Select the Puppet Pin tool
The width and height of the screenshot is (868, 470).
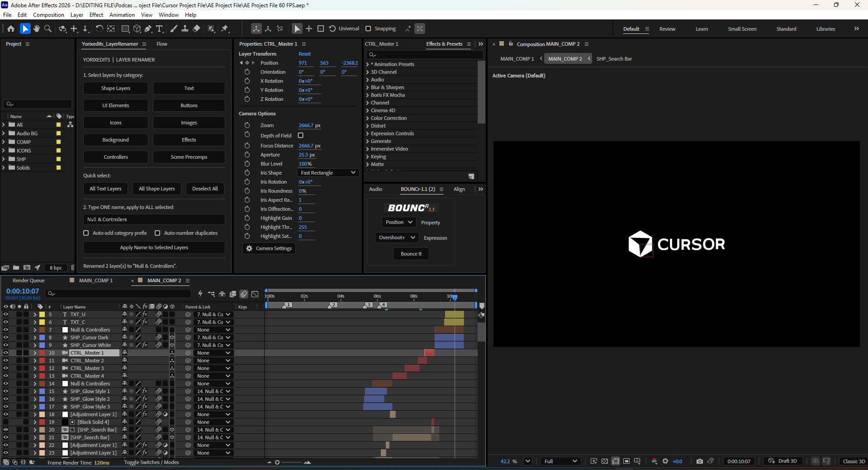225,28
